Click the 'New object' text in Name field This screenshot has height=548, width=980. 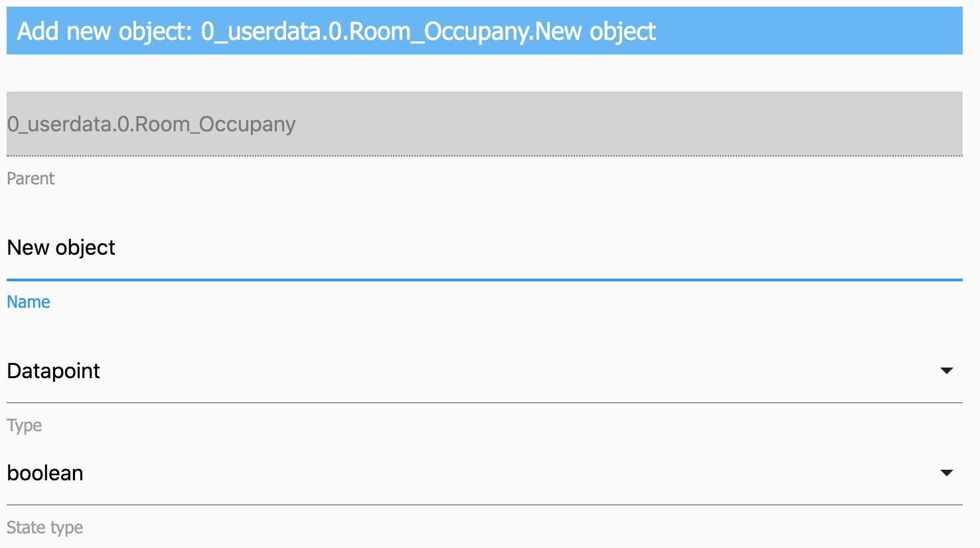pos(61,248)
